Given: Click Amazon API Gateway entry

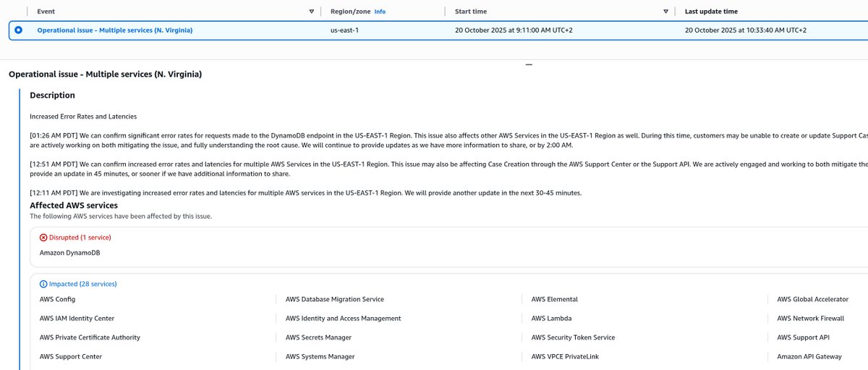Looking at the screenshot, I should pos(809,356).
